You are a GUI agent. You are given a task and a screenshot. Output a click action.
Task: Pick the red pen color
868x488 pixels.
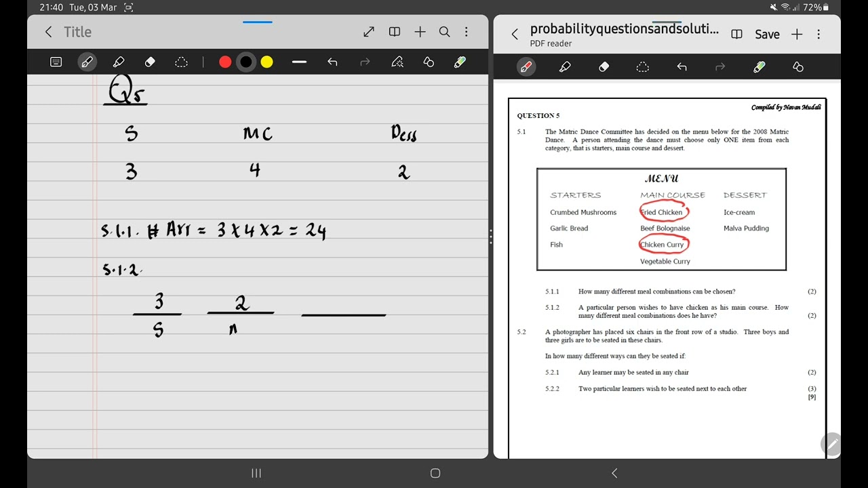[x=225, y=62]
